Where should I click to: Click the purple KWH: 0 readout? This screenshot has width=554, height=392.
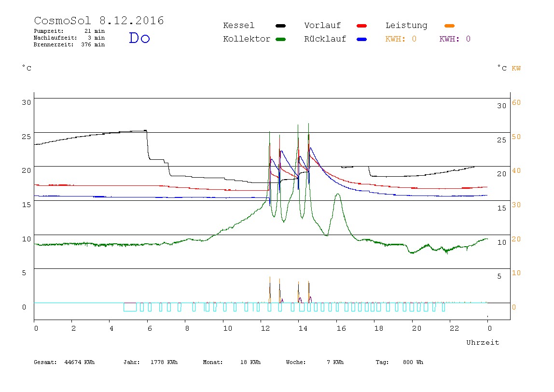point(455,39)
